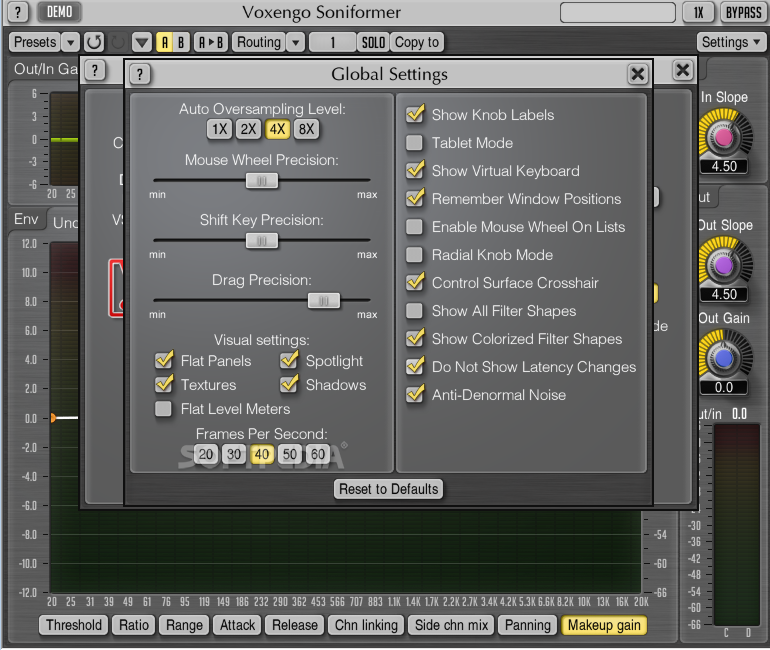Toggle the Flat Panels checkbox

pos(164,360)
